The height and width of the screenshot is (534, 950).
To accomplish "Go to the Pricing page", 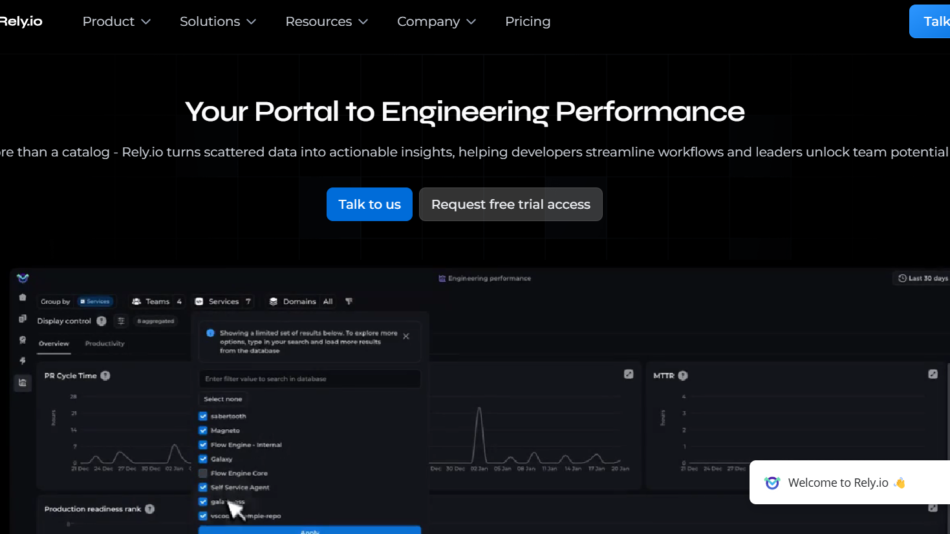I will coord(528,22).
